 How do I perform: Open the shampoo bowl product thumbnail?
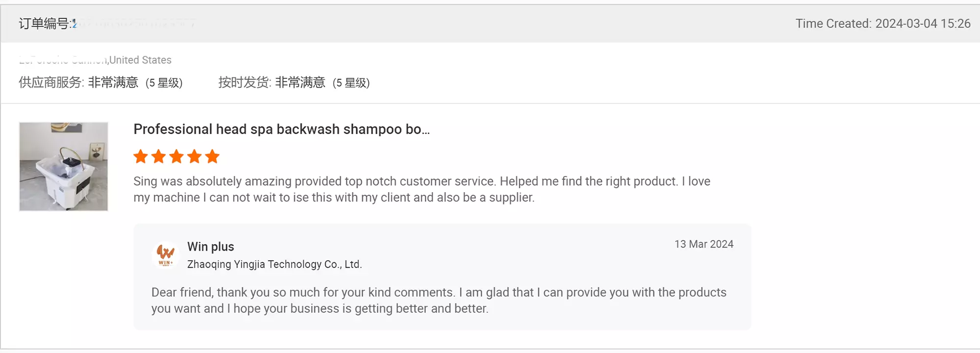click(64, 167)
